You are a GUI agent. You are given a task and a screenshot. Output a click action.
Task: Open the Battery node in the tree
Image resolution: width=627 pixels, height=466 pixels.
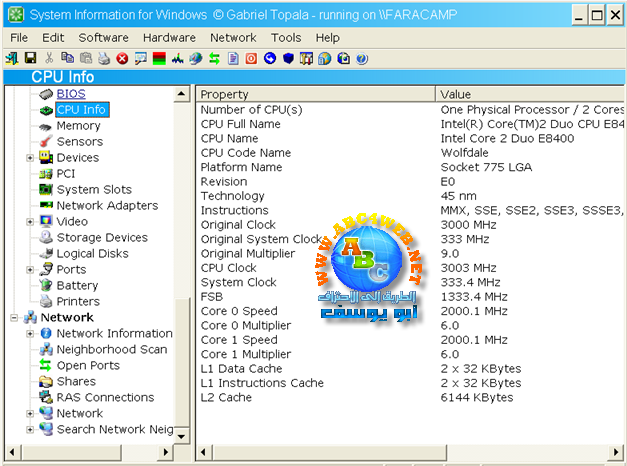point(77,286)
